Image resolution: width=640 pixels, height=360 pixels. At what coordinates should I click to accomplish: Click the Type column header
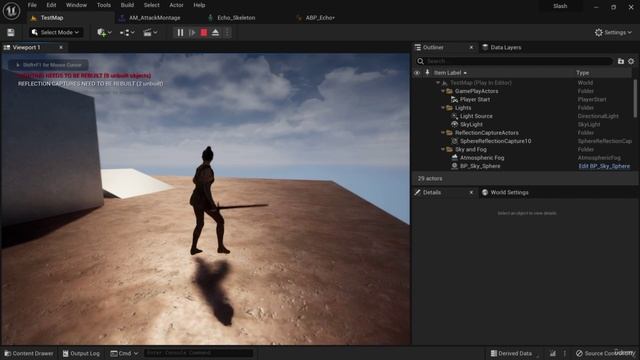coord(582,73)
